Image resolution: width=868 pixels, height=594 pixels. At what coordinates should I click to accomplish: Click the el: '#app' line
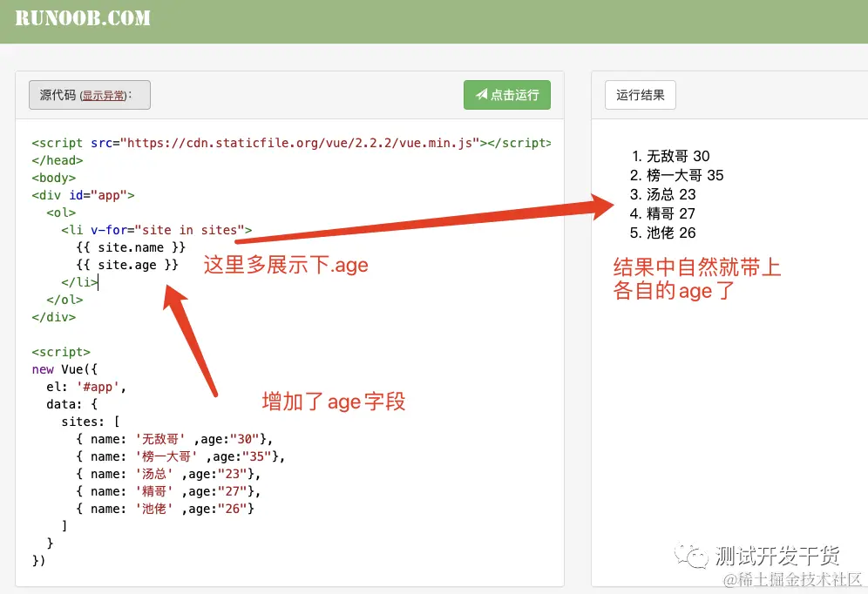tap(86, 387)
